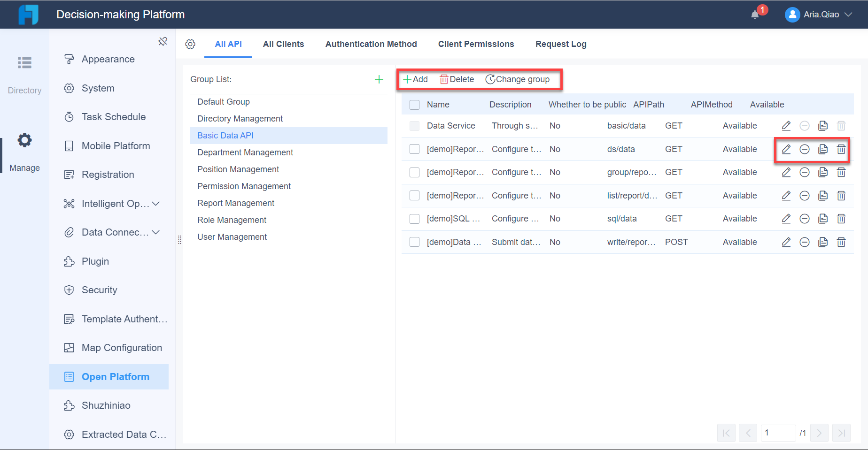Click the Aria.Qiao user avatar icon
This screenshot has height=450, width=868.
pos(792,15)
